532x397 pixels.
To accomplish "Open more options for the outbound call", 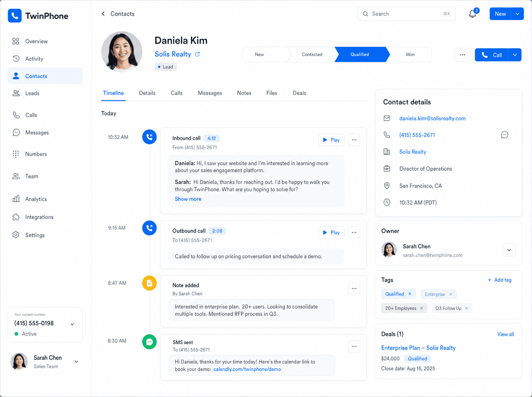I will 354,232.
